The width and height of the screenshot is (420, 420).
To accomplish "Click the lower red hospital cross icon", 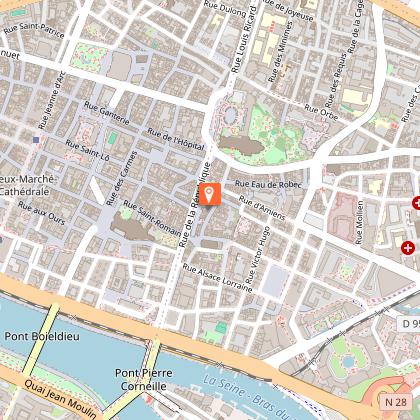I will [x=408, y=248].
